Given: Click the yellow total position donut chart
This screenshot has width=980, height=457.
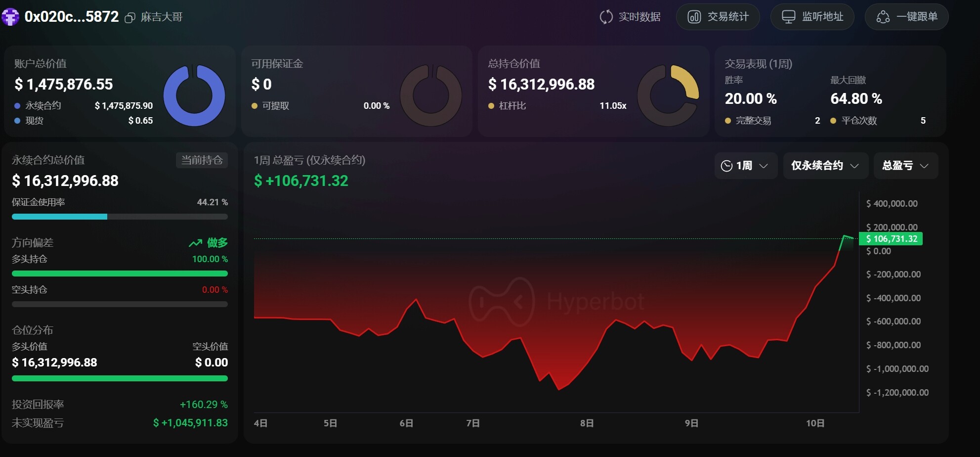Looking at the screenshot, I should (668, 95).
